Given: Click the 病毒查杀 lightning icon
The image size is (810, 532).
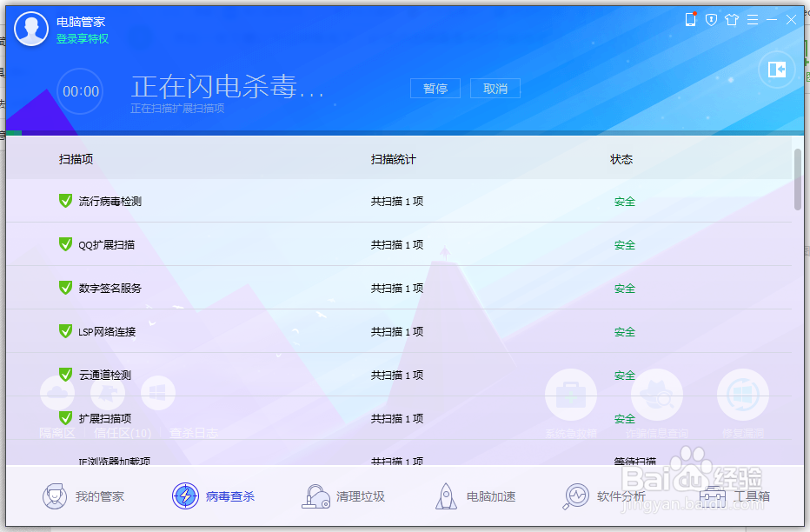Looking at the screenshot, I should click(x=185, y=495).
